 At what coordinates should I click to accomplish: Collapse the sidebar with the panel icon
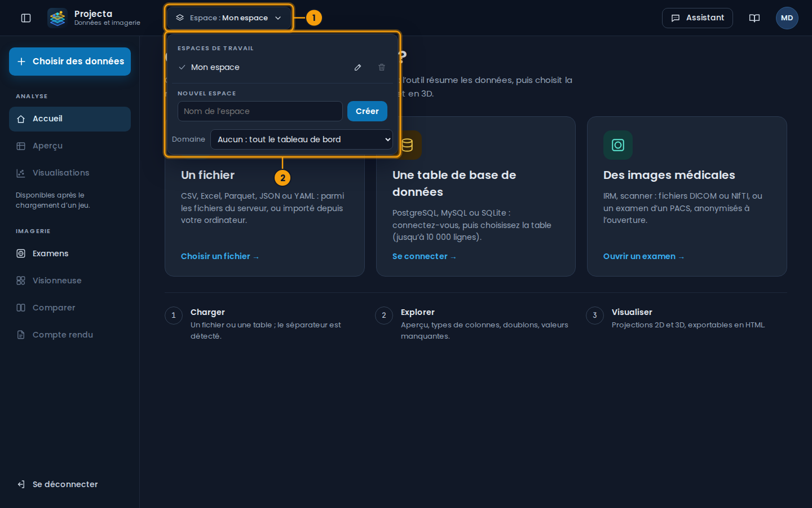pos(26,18)
